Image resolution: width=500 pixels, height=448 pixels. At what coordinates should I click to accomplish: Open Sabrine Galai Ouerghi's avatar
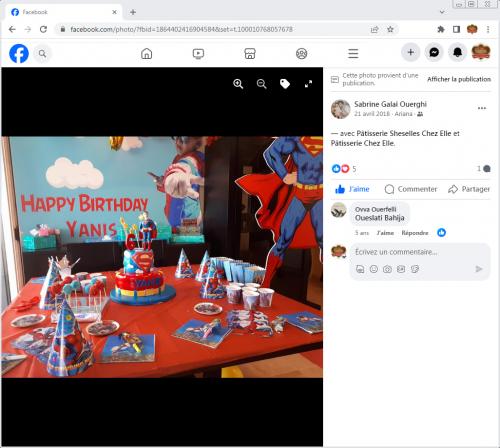point(340,109)
